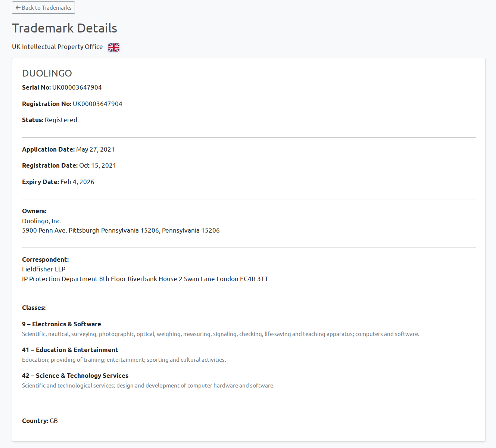This screenshot has height=448, width=496.
Task: Click the London correspondent address
Action: (x=145, y=279)
